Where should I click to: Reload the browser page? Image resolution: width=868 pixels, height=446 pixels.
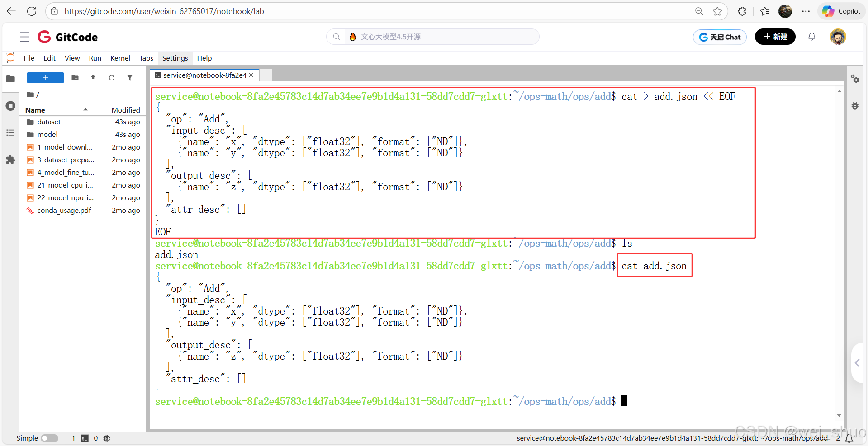(x=32, y=11)
